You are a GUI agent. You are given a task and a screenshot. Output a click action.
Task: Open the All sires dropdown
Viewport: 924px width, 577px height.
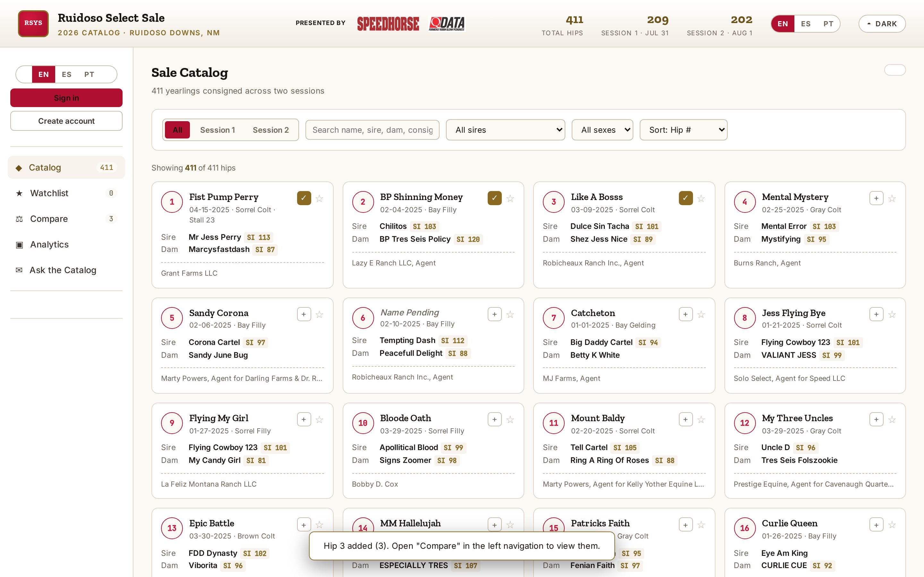point(506,130)
